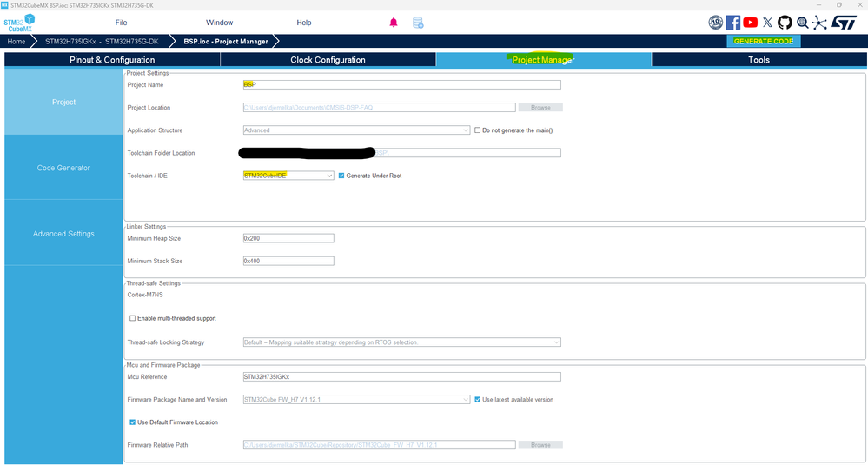Screen dimensions: 868x465
Task: Open the GitHub icon link
Action: tap(785, 23)
